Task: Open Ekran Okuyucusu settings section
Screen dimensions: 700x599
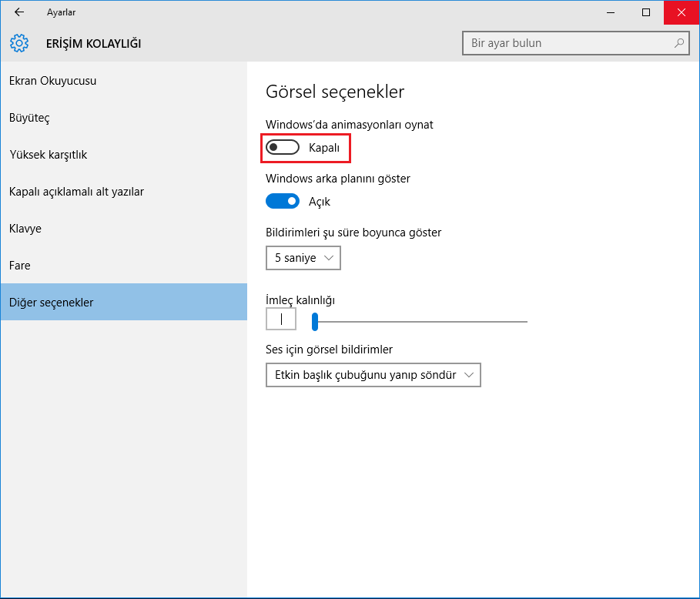Action: 52,81
